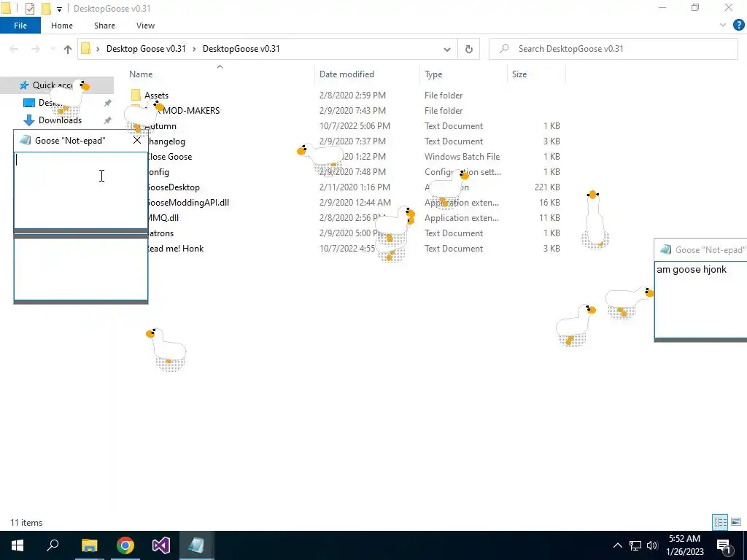The width and height of the screenshot is (747, 560).
Task: Open Visual Studio from the taskbar
Action: click(x=161, y=545)
